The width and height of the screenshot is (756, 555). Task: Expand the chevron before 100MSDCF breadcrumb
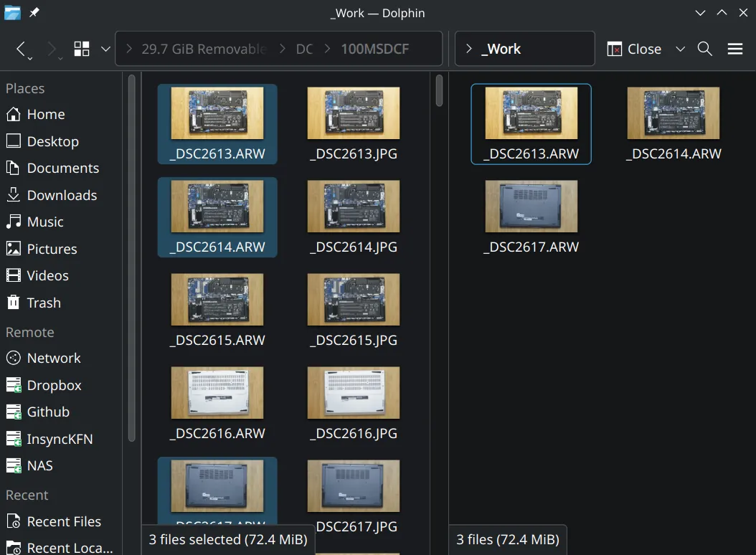[x=327, y=49]
